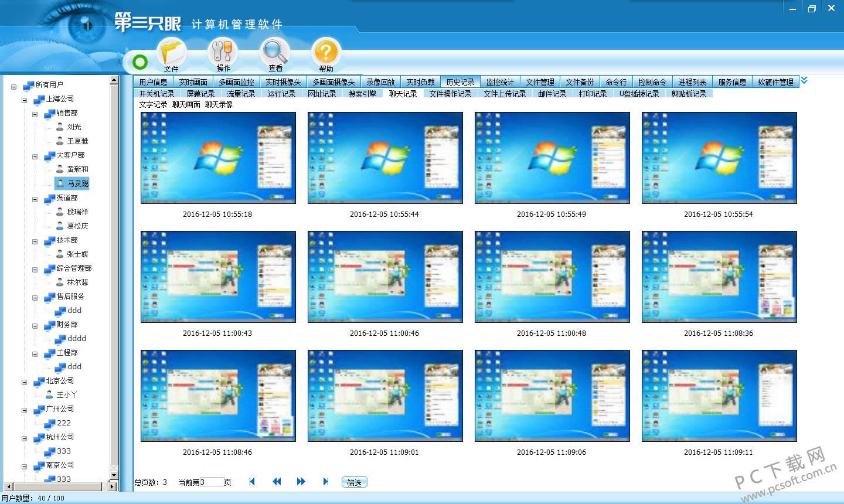Open the U盘插拔记录 sub-tab
This screenshot has height=504, width=844.
tap(639, 93)
